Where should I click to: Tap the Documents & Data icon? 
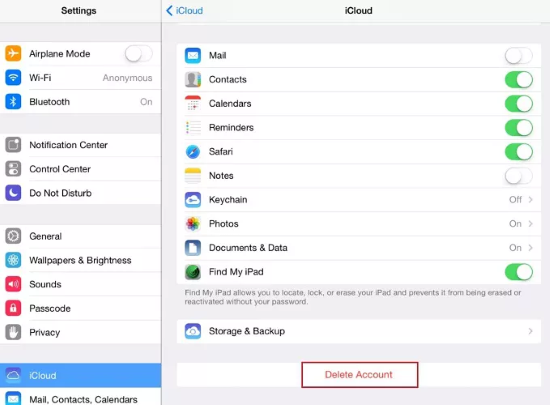[x=193, y=248]
